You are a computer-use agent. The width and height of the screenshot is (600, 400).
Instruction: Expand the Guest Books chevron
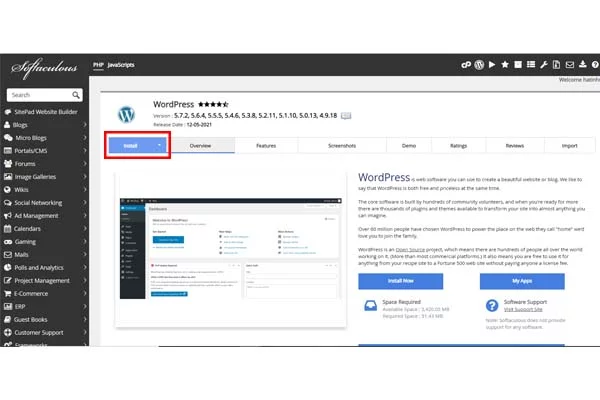coord(85,319)
